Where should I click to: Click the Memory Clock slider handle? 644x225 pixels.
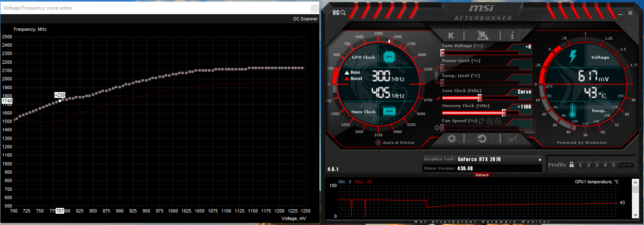504,113
